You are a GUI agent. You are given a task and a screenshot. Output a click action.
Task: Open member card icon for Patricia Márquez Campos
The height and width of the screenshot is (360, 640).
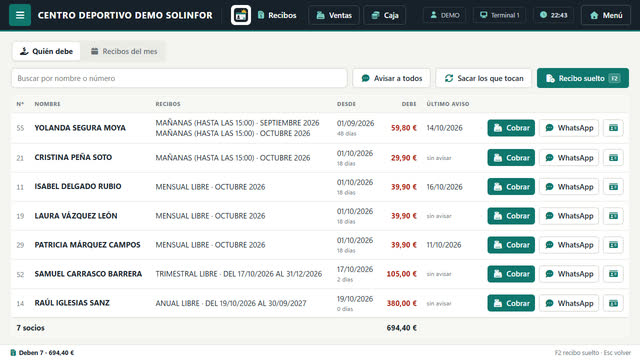pyautogui.click(x=613, y=245)
